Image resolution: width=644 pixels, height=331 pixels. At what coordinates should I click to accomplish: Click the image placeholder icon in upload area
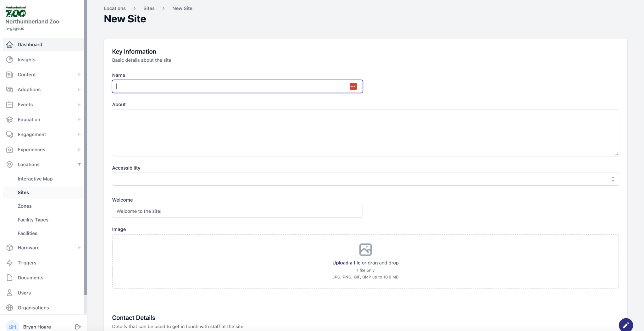(x=365, y=250)
